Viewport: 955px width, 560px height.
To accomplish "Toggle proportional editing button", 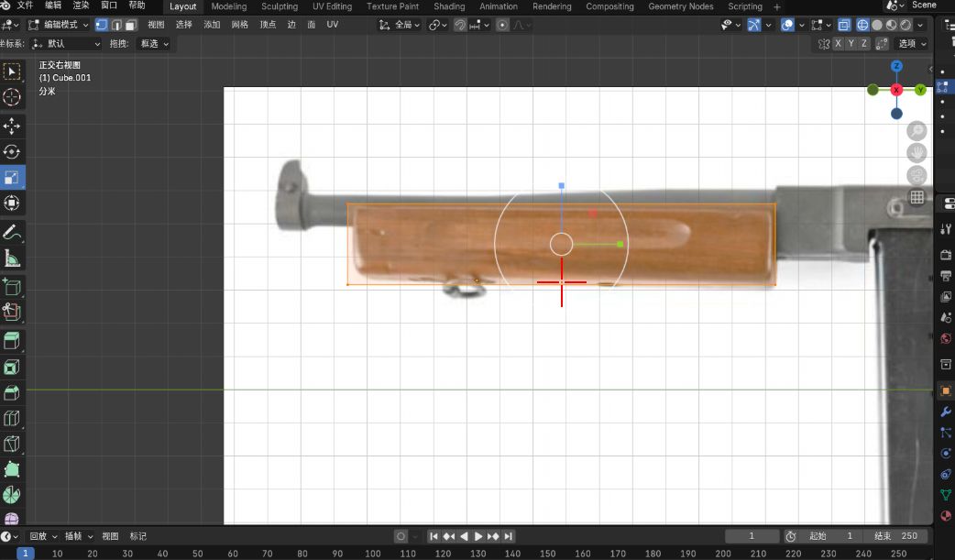I will pos(502,25).
